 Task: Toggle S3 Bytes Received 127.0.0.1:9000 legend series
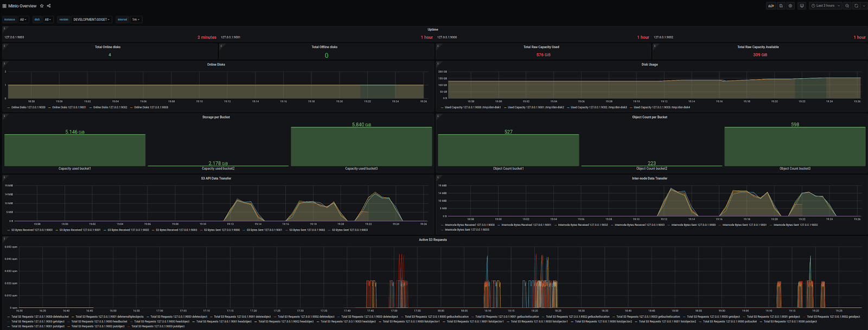(x=32, y=230)
